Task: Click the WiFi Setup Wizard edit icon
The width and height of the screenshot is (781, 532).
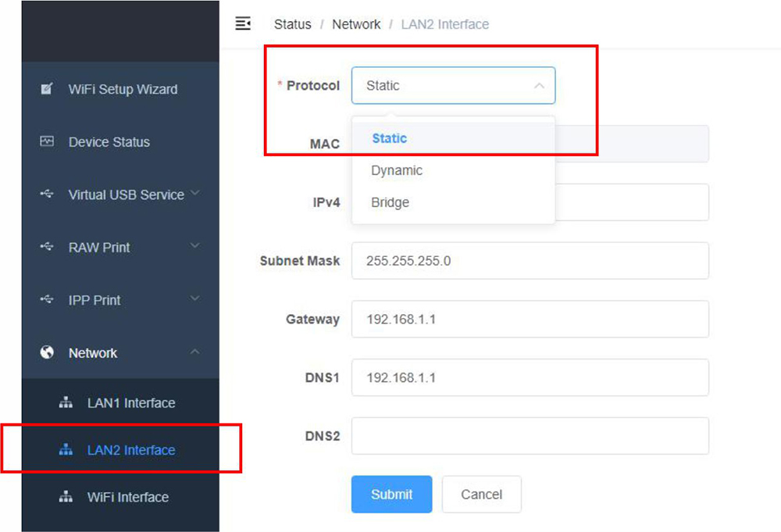Action: [x=47, y=89]
